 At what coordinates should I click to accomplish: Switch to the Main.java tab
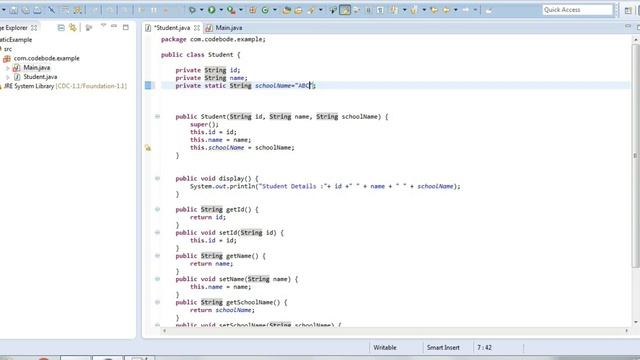point(224,28)
